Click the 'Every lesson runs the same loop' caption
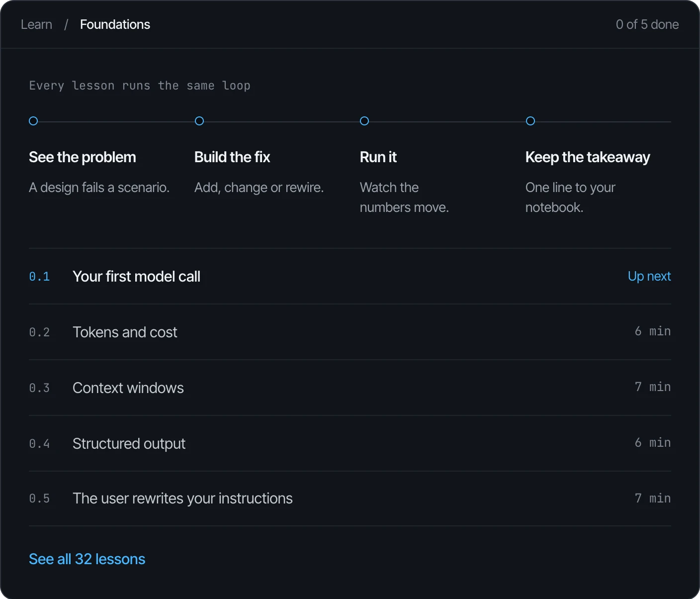The image size is (700, 599). pos(140,86)
